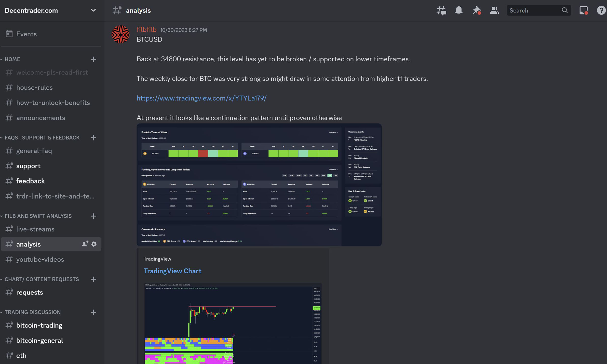This screenshot has height=364, width=607.
Task: Click invite people icon on analysis channel
Action: (85, 244)
